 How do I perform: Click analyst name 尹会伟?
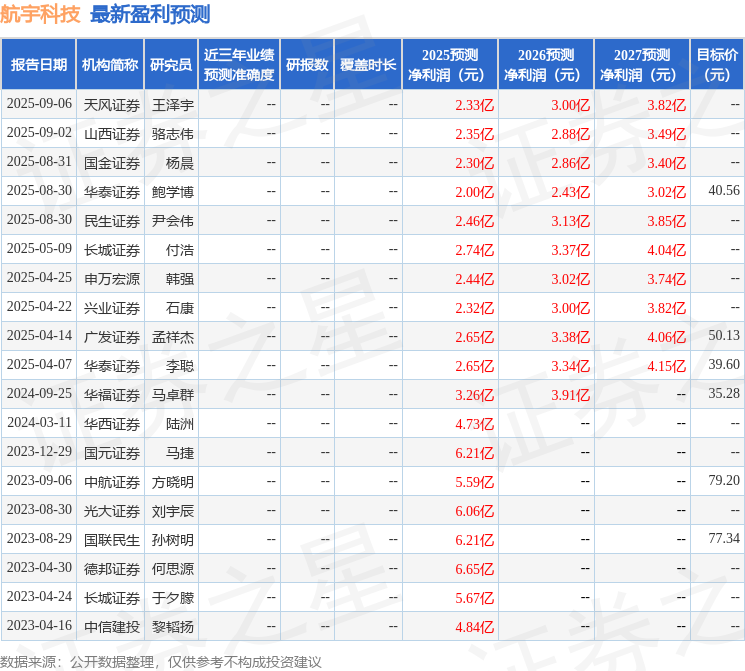click(x=172, y=221)
